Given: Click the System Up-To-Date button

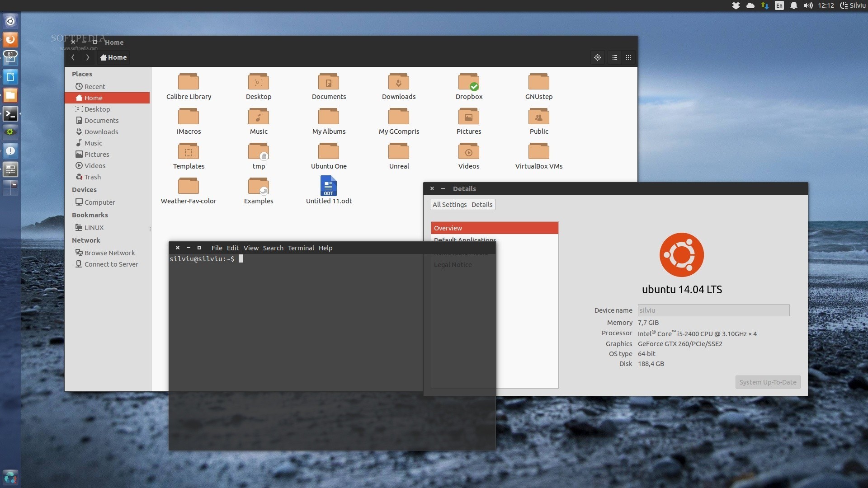Looking at the screenshot, I should [768, 382].
